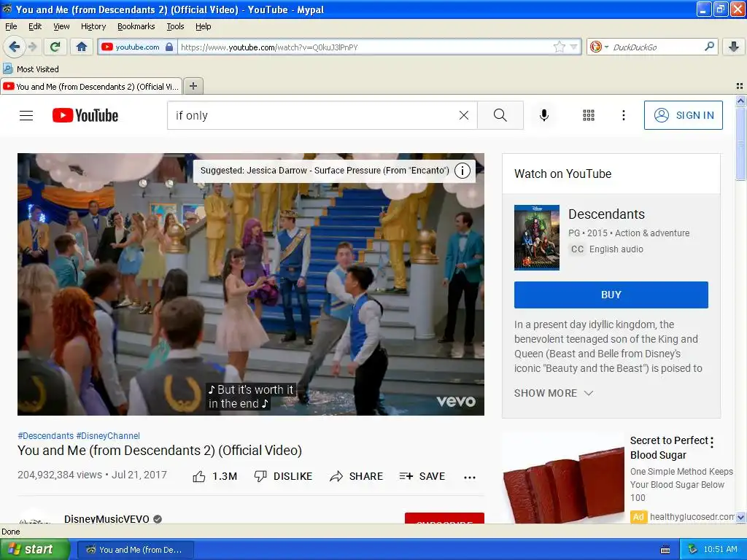Image resolution: width=747 pixels, height=560 pixels.
Task: Open the Most Visited bookmarks folder
Action: [31, 69]
